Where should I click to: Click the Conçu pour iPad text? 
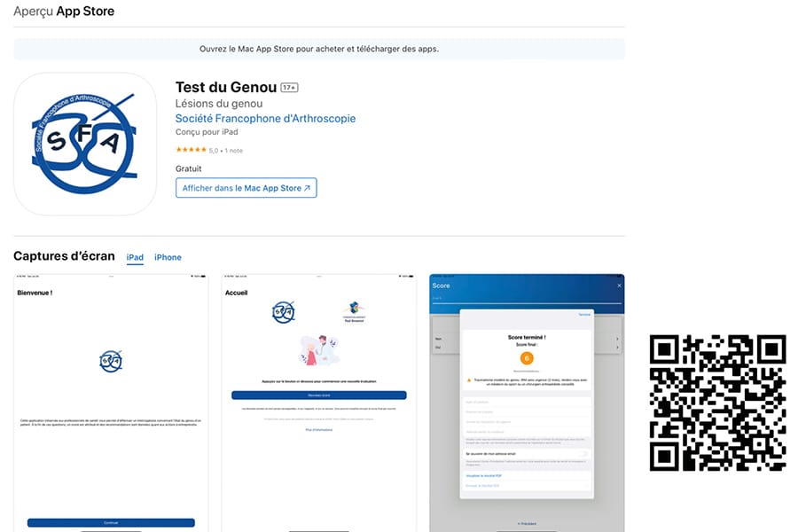tap(207, 132)
